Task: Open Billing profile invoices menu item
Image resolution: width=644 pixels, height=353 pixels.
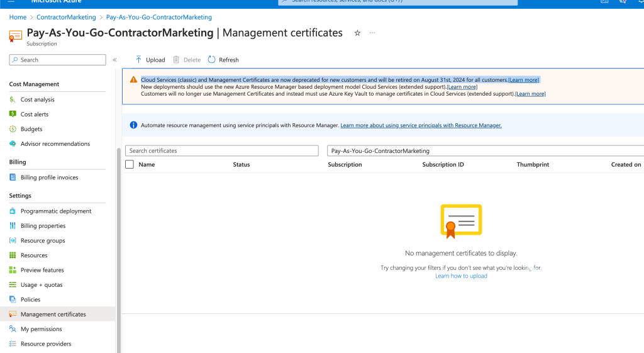Action: (x=49, y=177)
